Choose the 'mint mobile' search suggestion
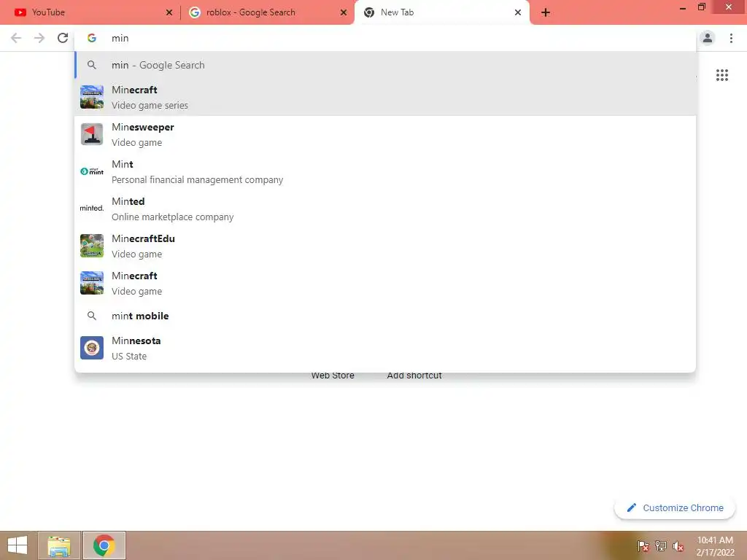Viewport: 747px width, 560px height. click(385, 316)
